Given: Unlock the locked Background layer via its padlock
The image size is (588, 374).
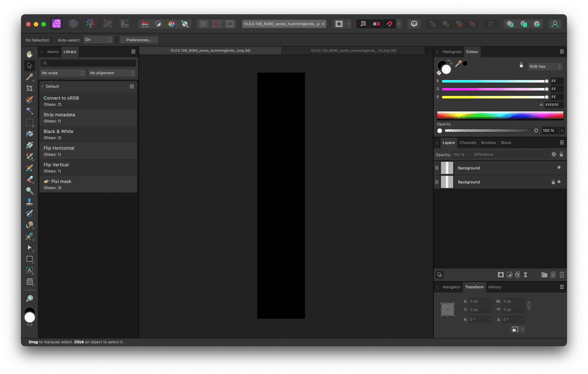Looking at the screenshot, I should coord(553,182).
